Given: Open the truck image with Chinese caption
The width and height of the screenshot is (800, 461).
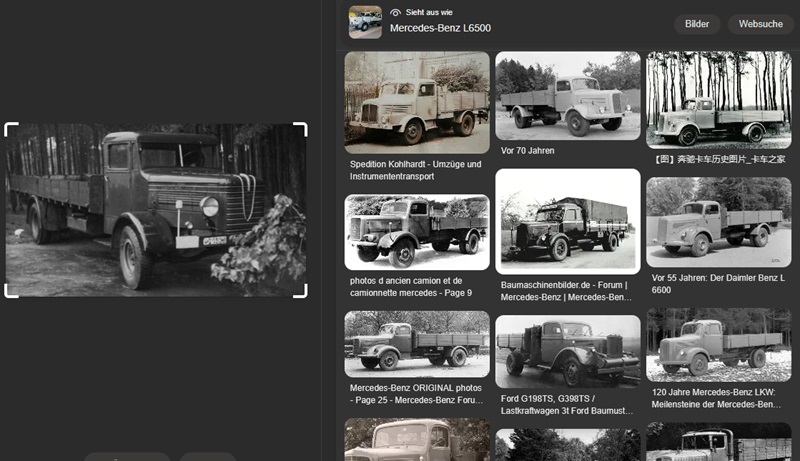Looking at the screenshot, I should pyautogui.click(x=719, y=99).
